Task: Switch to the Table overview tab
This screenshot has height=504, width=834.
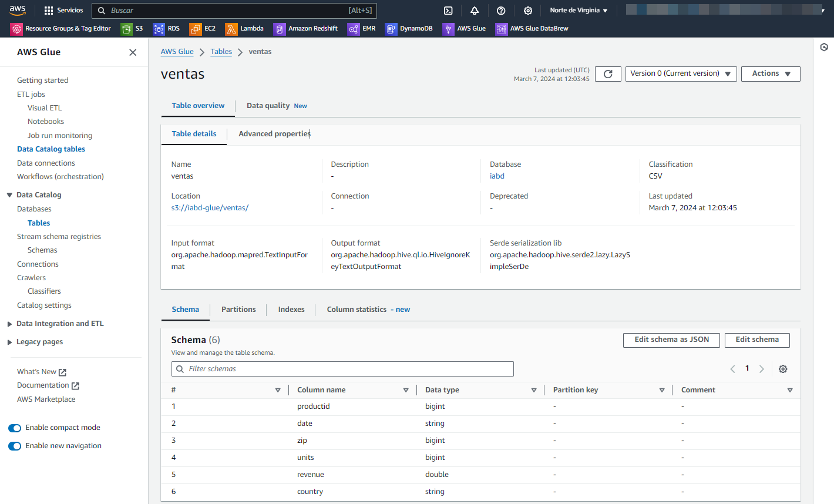Action: coord(198,106)
